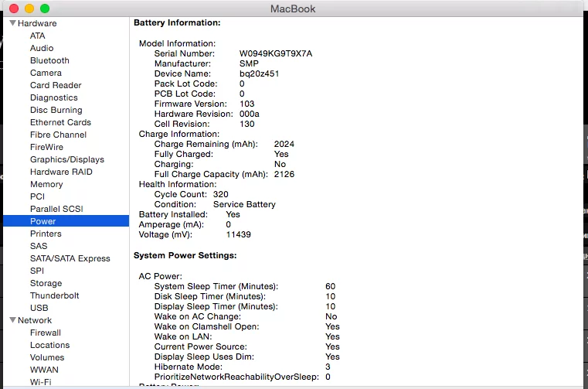Click the voltage value 11439
The width and height of the screenshot is (588, 389).
point(239,234)
